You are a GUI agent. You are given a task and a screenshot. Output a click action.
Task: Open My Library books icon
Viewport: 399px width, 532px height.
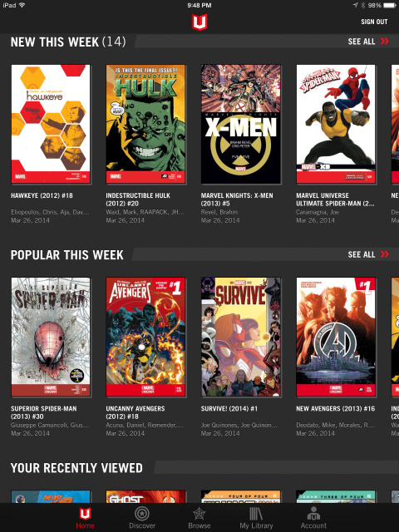[x=256, y=514]
